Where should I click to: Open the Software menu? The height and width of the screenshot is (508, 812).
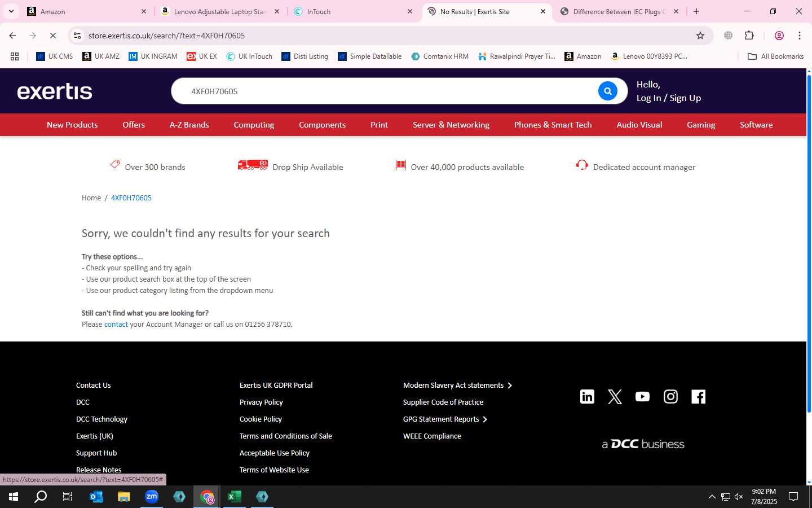[756, 125]
